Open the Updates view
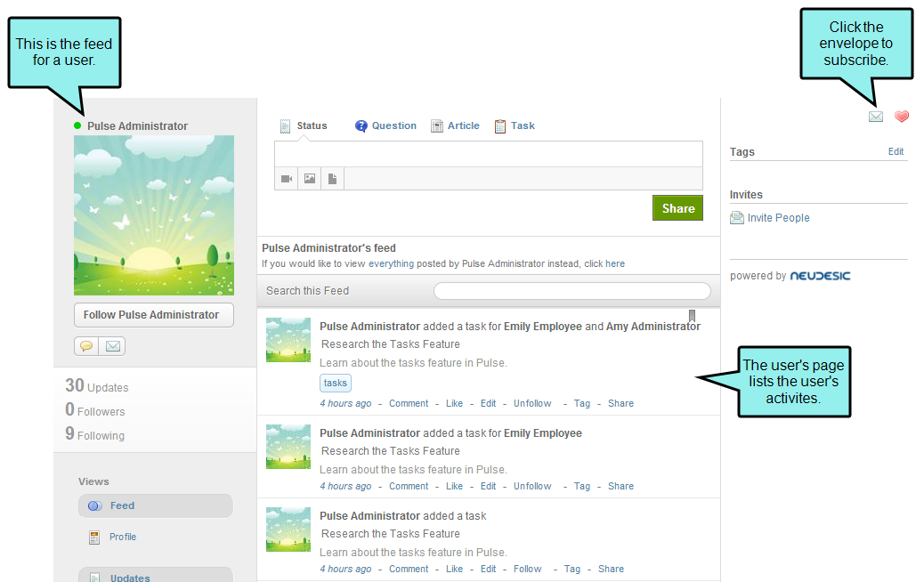Viewport: 924px width, 582px height. [x=156, y=576]
